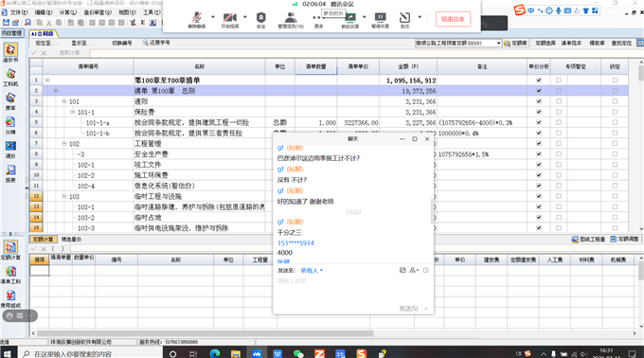Screen dimensions: 644x358
Task: Click the 定额调整 button in lower panel
Action: click(624, 239)
